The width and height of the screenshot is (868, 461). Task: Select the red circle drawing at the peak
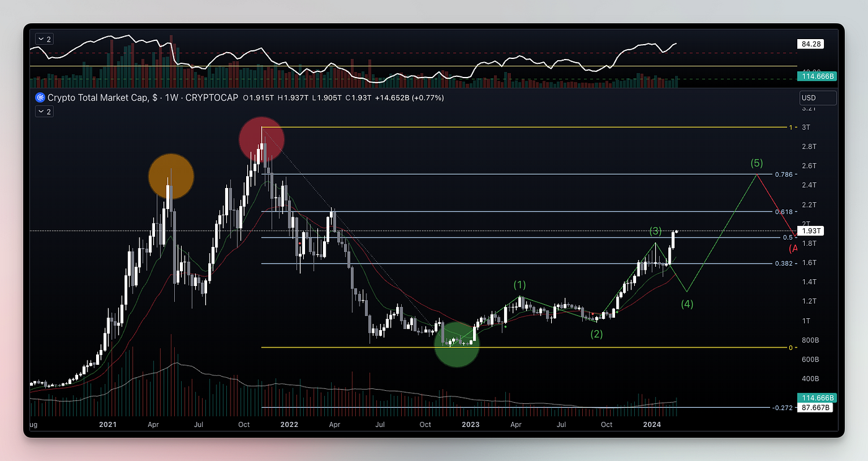coord(262,140)
